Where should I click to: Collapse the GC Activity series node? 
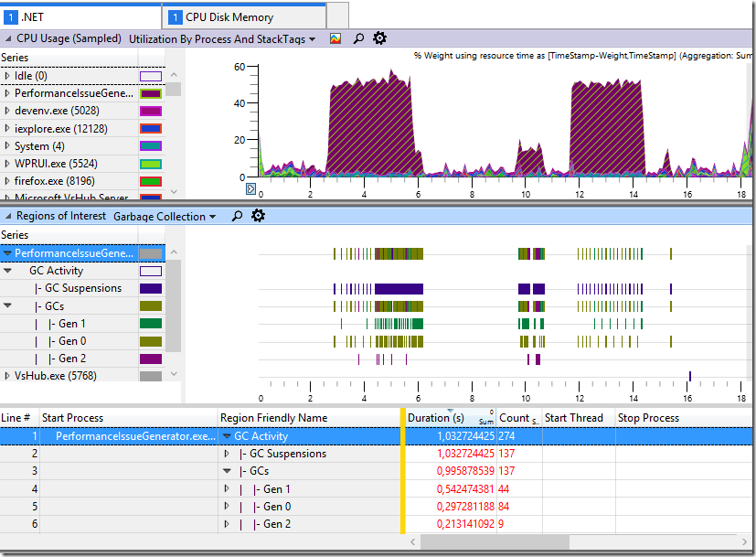coord(7,271)
